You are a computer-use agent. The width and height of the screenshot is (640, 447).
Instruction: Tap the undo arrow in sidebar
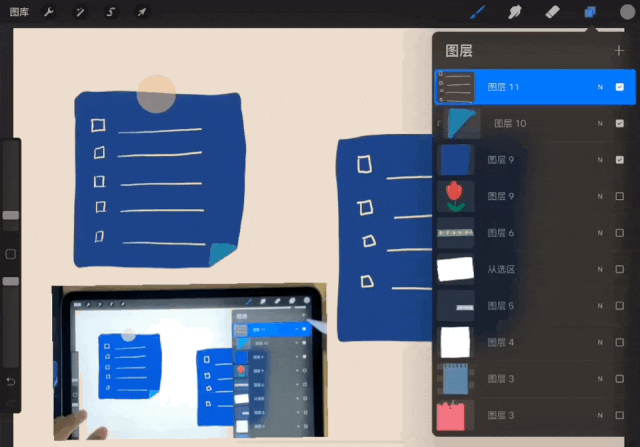11,381
